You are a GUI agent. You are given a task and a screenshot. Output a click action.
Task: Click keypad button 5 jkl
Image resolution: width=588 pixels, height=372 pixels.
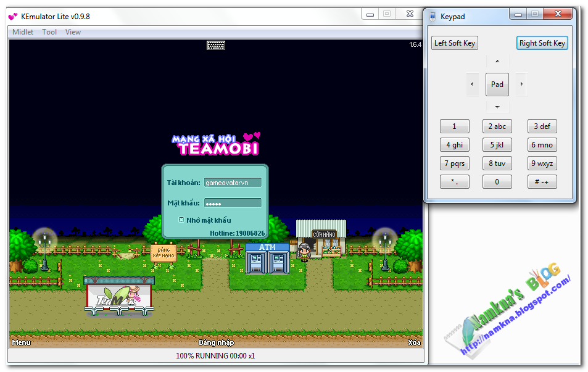click(497, 145)
